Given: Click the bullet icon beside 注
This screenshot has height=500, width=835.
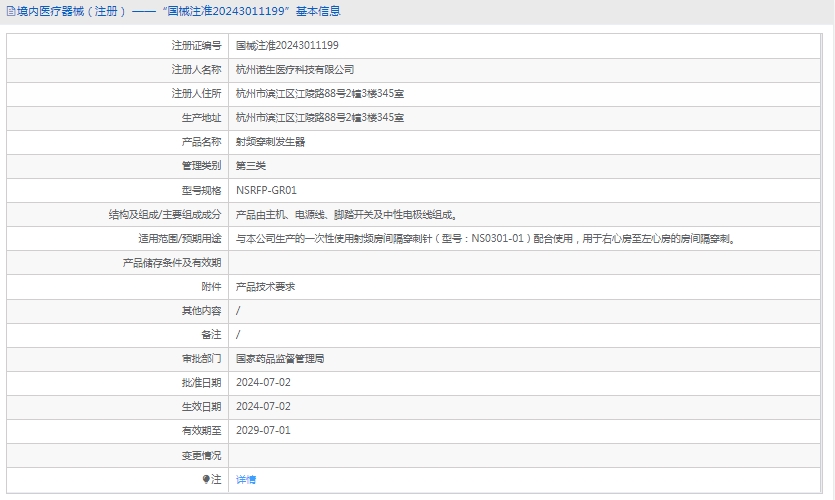Looking at the screenshot, I should tap(207, 480).
